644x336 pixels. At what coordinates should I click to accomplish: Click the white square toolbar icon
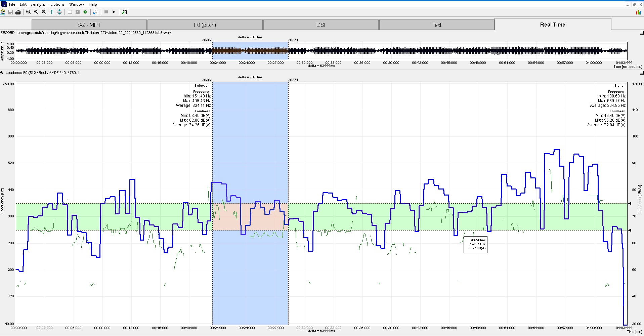[x=70, y=12]
